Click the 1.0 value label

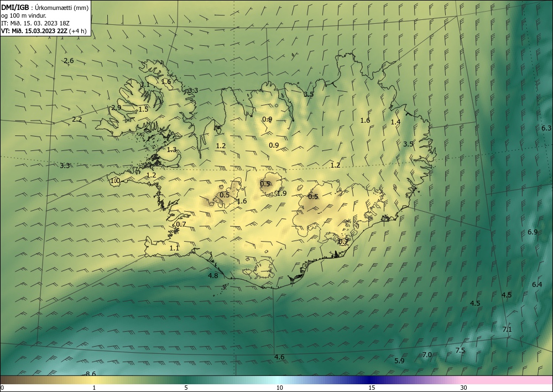tap(116, 181)
